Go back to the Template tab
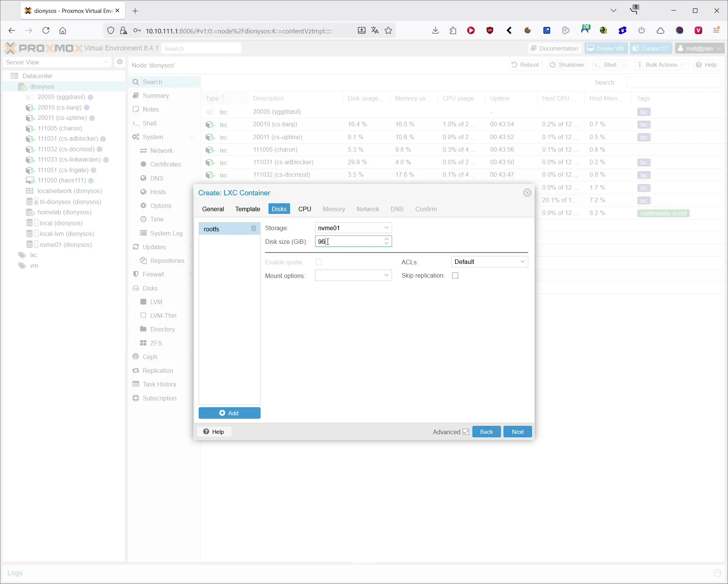 [248, 209]
